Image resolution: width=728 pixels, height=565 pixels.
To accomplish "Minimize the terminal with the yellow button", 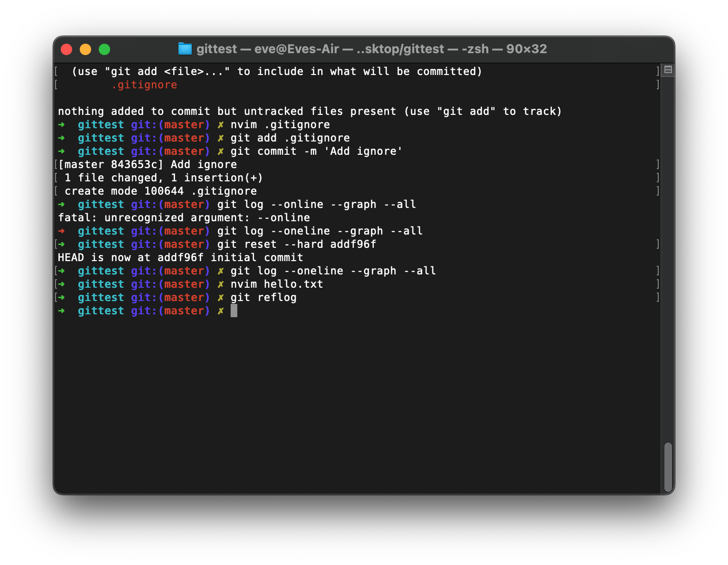I will click(85, 49).
